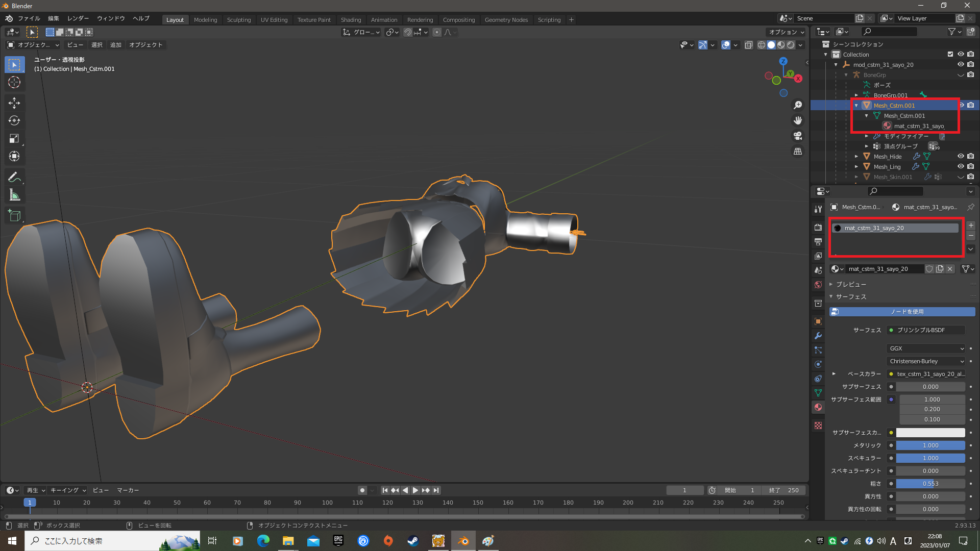Switch viewport shading to wireframe

coord(762,45)
